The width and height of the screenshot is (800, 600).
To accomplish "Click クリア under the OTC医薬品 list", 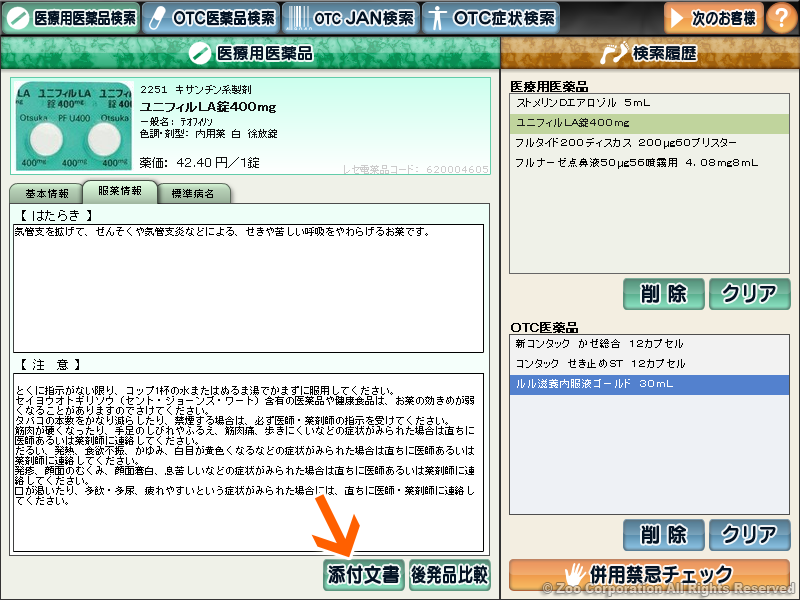I will point(749,535).
